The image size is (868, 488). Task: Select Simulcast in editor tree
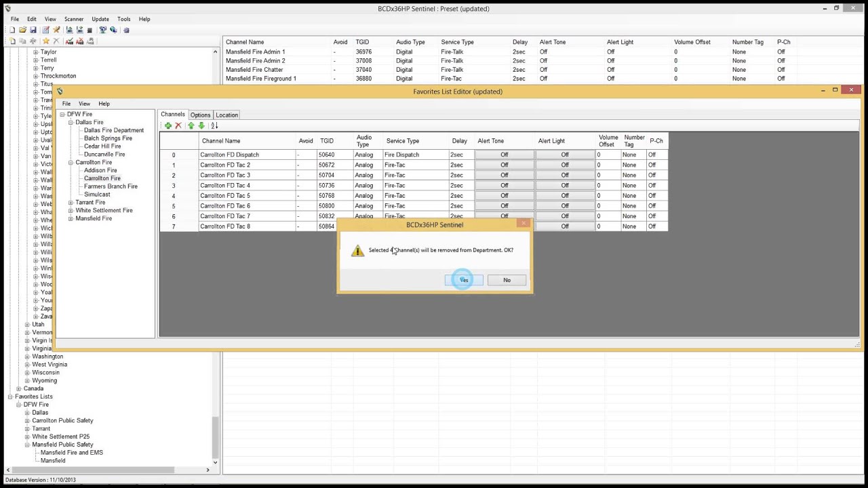click(x=97, y=195)
